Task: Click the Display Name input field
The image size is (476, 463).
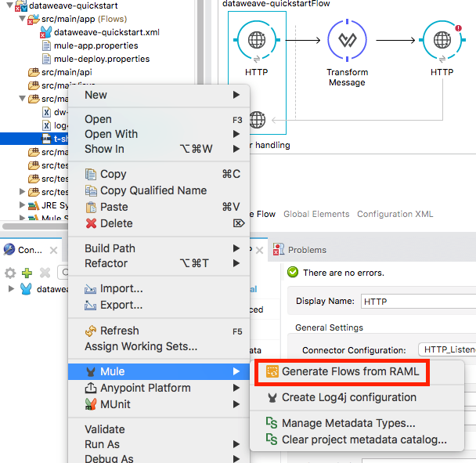Action: (415, 301)
